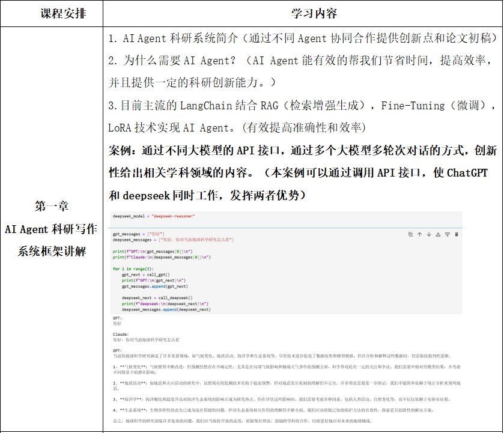Click the code line print(f"deepseek:\n{deepseek_next}\n")
Viewport: 504px width, 433px height.
click(x=165, y=303)
